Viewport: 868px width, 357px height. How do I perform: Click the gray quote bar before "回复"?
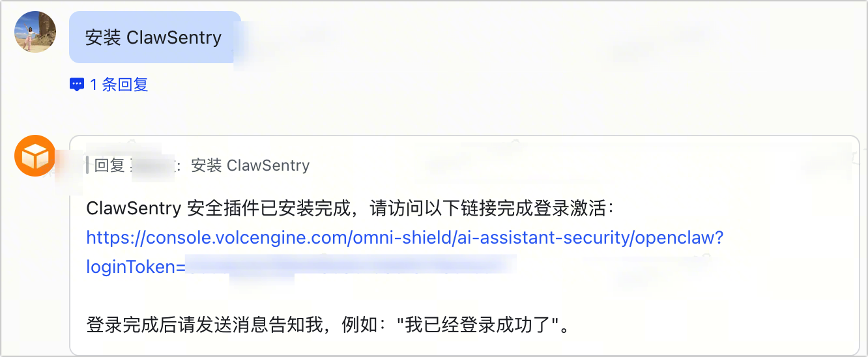[87, 165]
